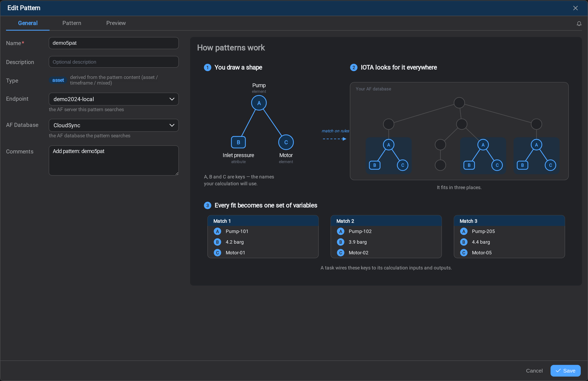Viewport: 588px width, 381px height.
Task: Click the top root node of AF database tree
Action: pos(459,103)
